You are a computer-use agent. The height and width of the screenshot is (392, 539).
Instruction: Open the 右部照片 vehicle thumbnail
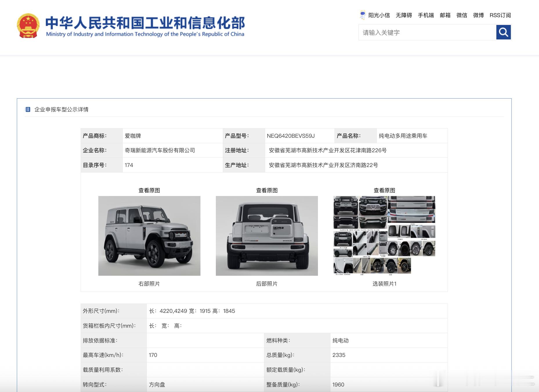[x=149, y=236]
